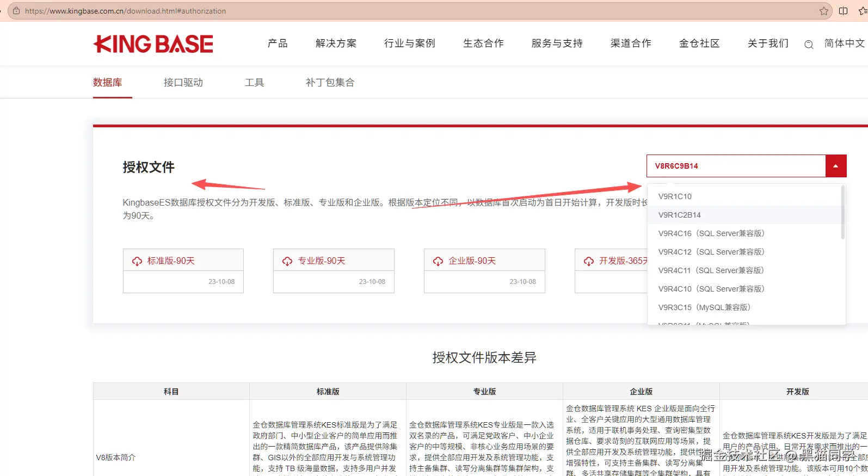
Task: Click the 科目 table header
Action: tap(171, 392)
